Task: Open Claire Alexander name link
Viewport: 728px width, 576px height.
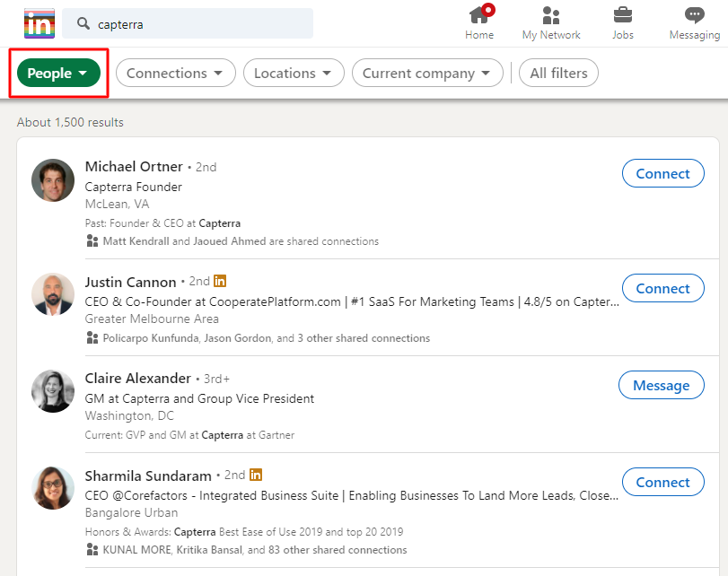Action: coord(138,379)
